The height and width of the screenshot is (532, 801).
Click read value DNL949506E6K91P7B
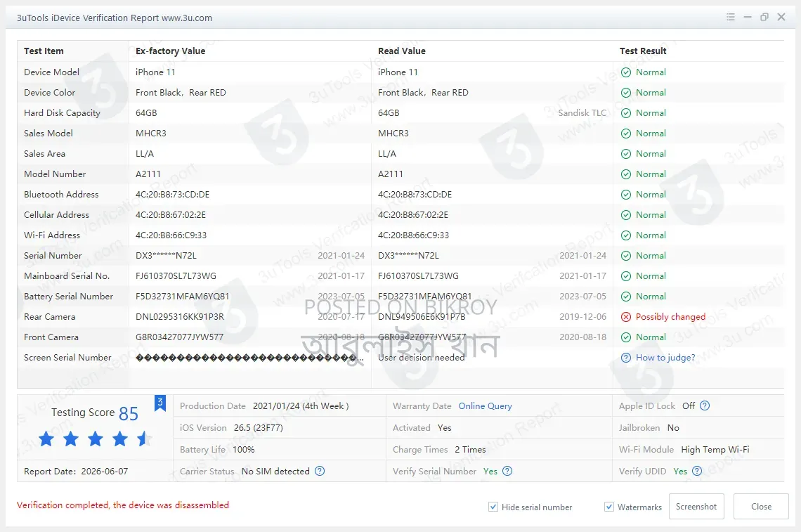click(422, 317)
